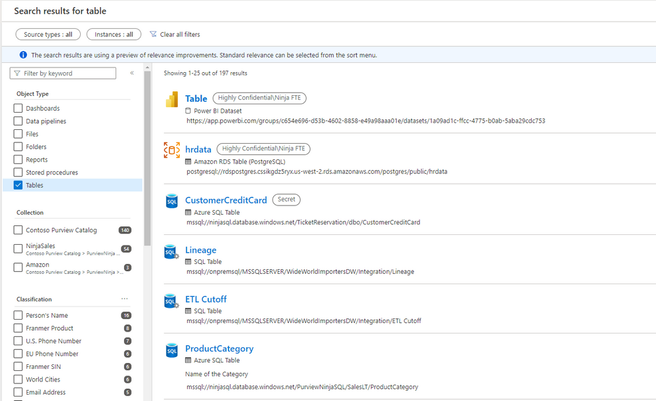Open the Lineage search result
Viewport: 656px width, 401px height.
tap(201, 250)
